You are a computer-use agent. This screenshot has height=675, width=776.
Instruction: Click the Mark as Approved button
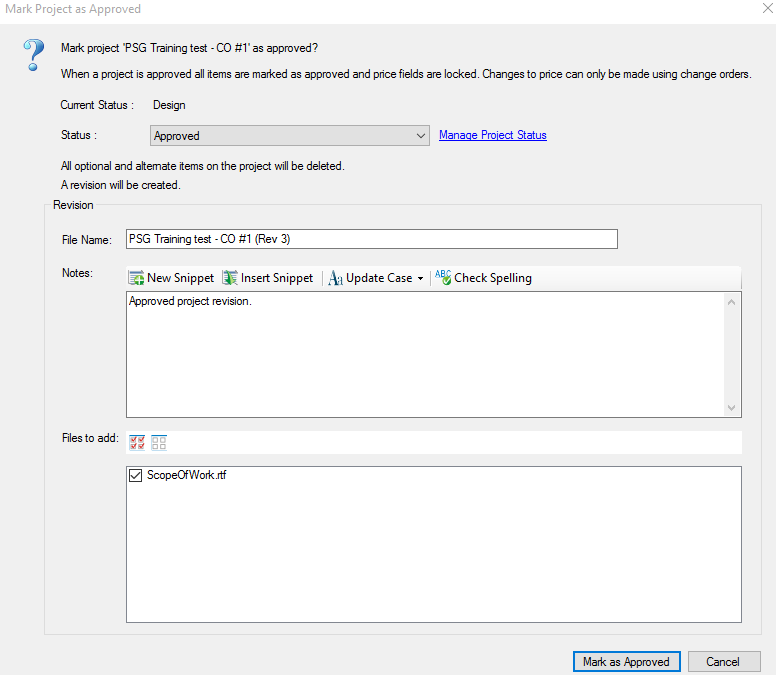627,662
